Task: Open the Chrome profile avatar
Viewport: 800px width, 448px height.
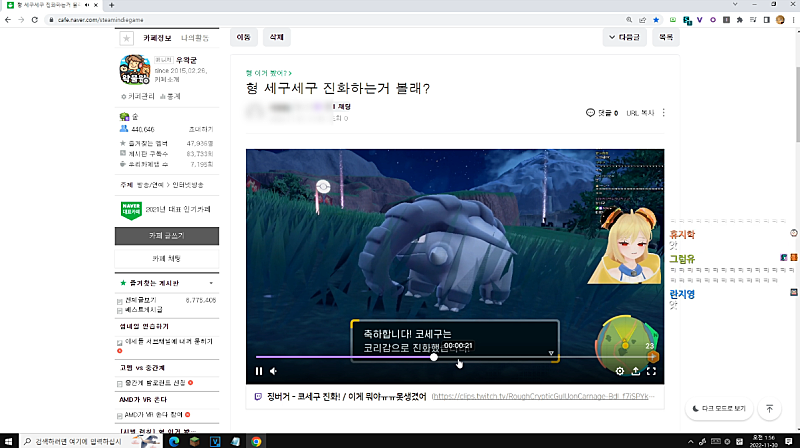Action: point(780,20)
